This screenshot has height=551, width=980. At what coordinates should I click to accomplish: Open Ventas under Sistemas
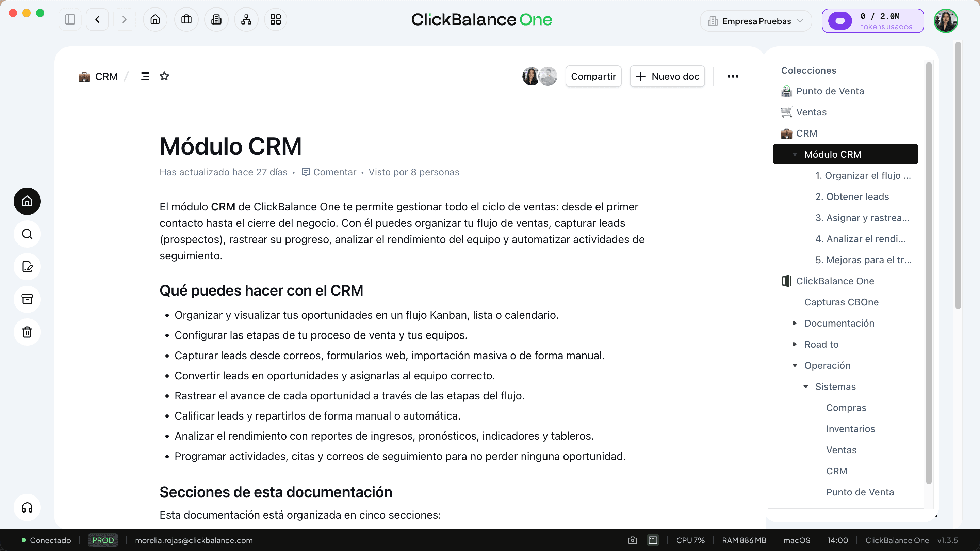coord(841,450)
